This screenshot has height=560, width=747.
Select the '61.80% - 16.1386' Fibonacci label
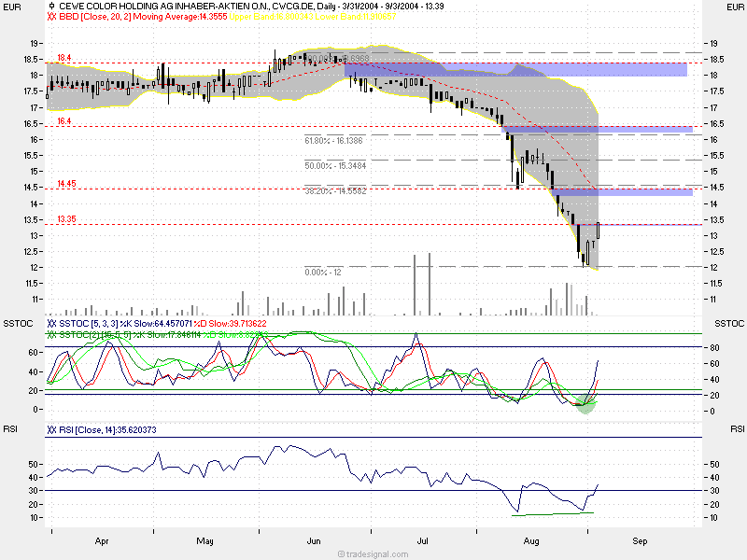[x=334, y=141]
